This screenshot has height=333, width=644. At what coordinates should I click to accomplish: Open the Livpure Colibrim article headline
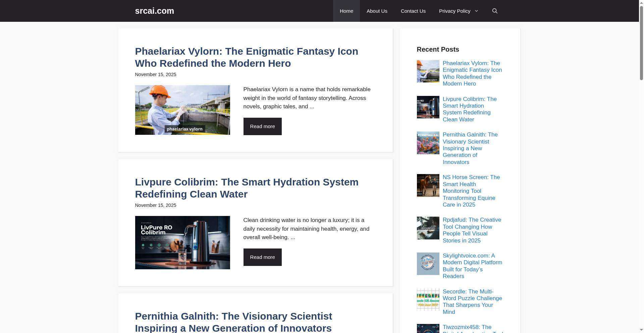[x=247, y=188]
